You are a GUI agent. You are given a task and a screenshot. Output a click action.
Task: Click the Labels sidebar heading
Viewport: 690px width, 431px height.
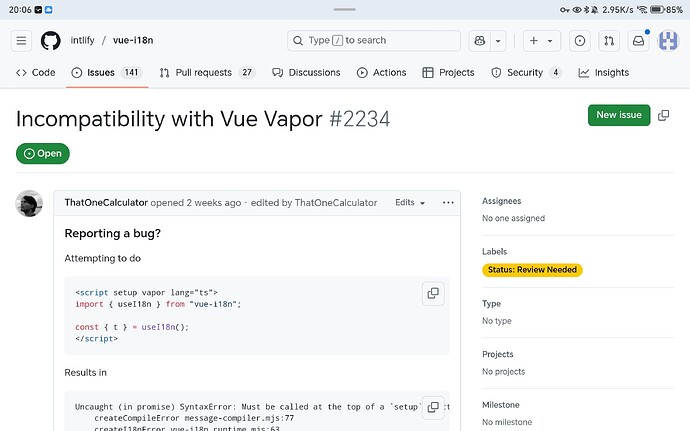coord(495,251)
